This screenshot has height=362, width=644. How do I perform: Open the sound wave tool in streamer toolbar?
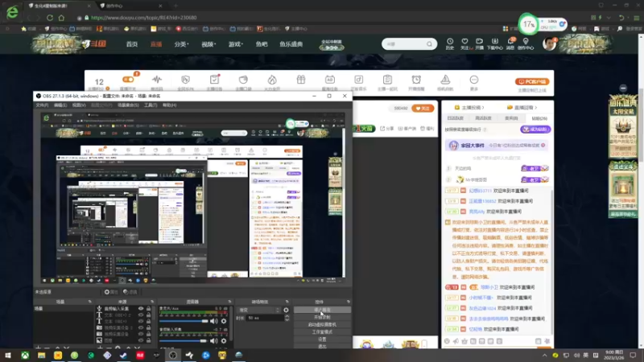[157, 80]
